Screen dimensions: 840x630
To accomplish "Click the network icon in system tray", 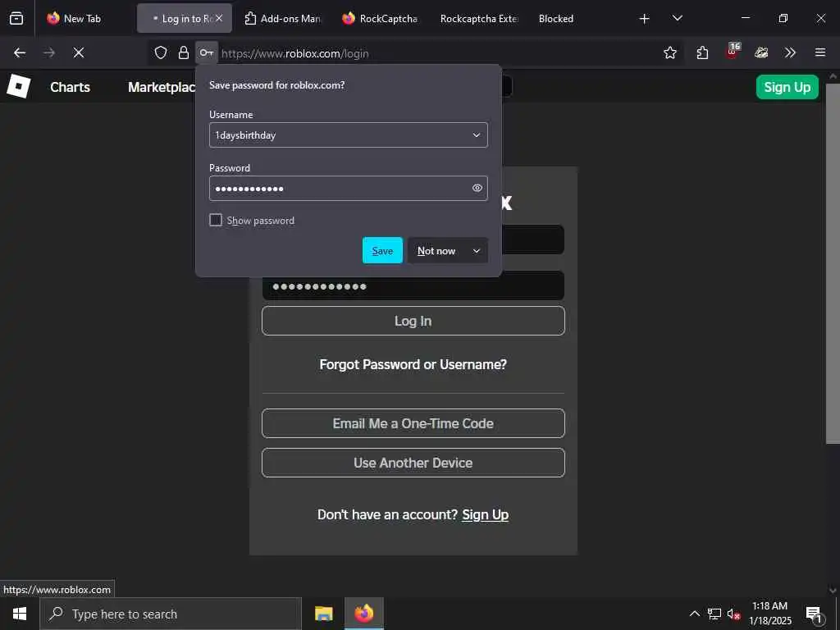I will (x=714, y=614).
